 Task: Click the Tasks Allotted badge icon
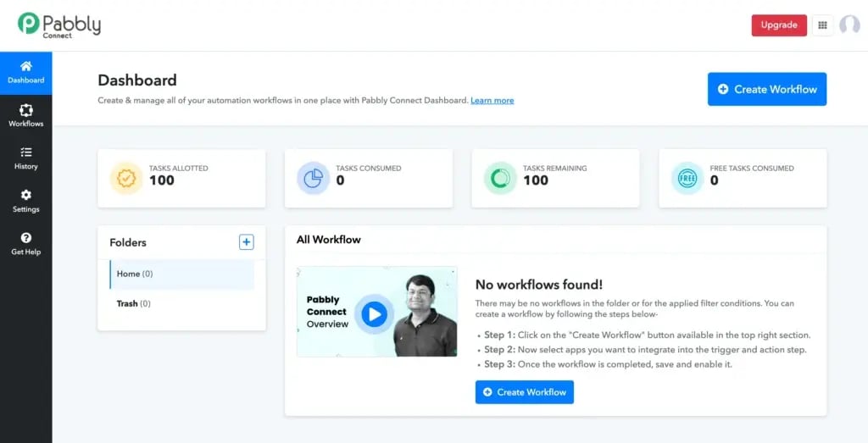(x=126, y=178)
